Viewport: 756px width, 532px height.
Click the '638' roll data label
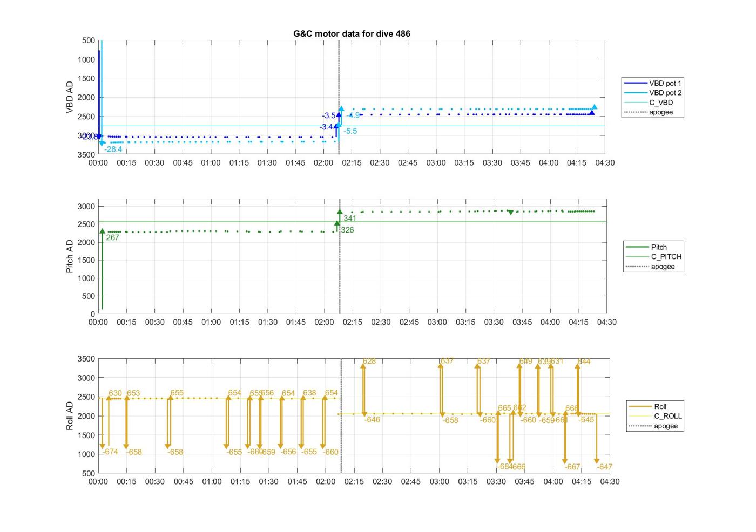pos(309,393)
